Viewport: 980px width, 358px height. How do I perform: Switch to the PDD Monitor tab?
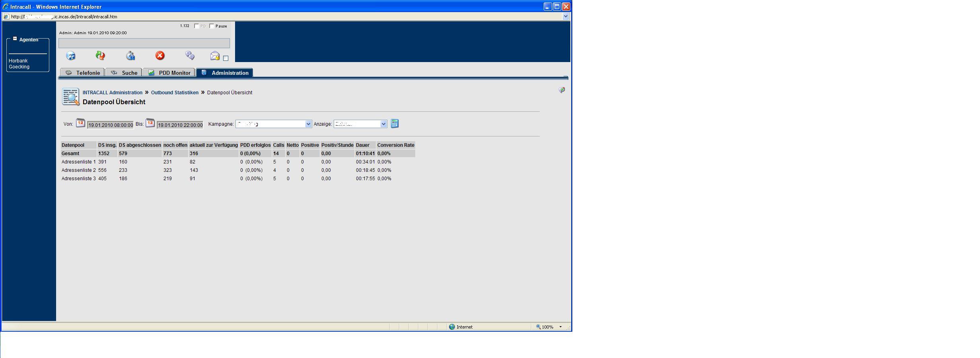coord(169,73)
